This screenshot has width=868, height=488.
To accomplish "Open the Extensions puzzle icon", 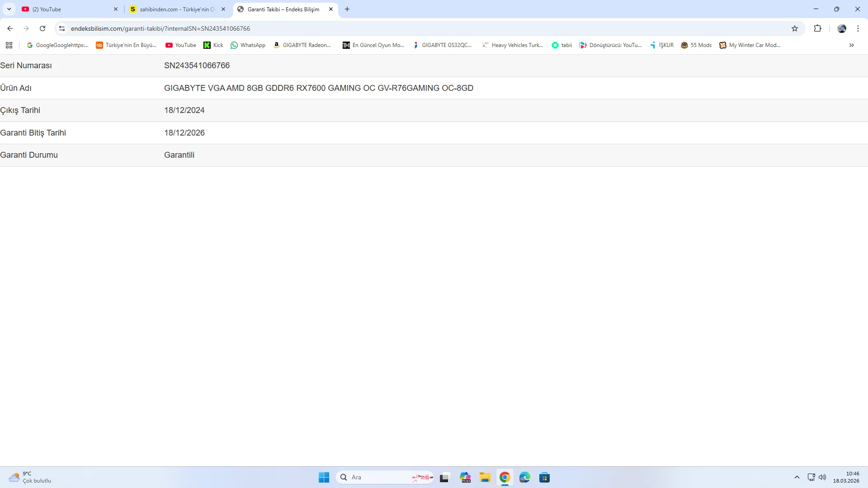I will [x=817, y=28].
